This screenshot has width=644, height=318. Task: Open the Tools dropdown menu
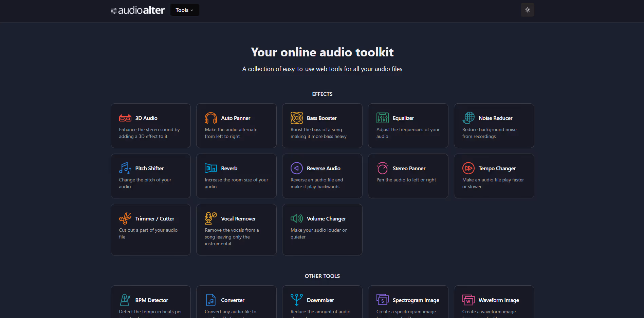point(185,10)
